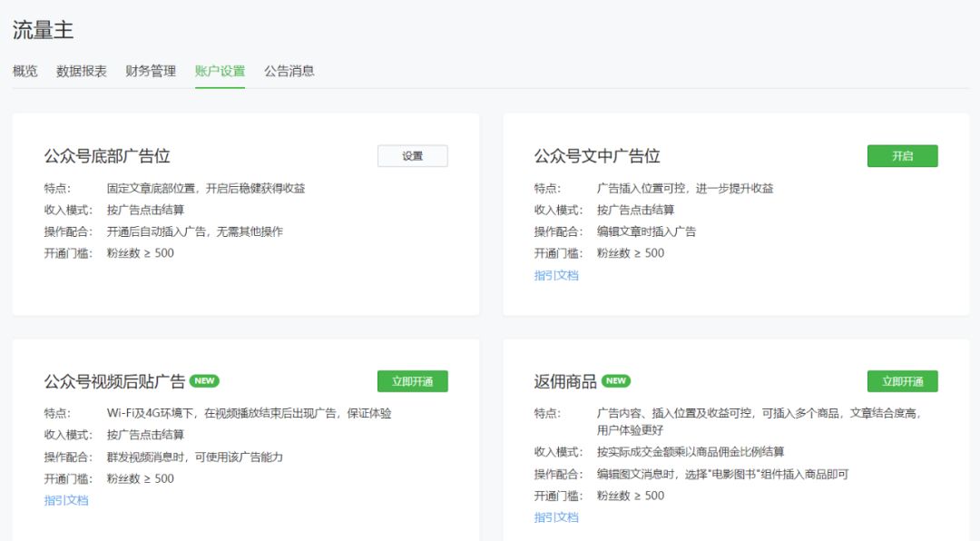Click the NEW badge on 返佣商品
This screenshot has width=980, height=541.
tap(616, 381)
